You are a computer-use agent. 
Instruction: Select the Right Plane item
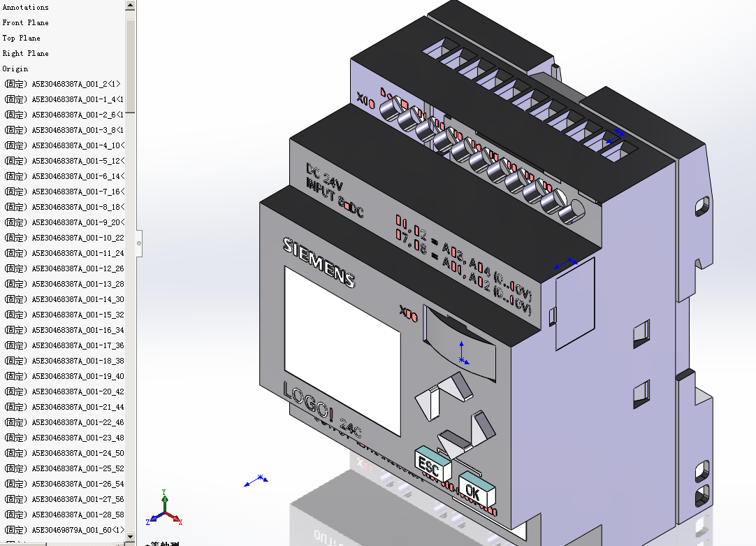(x=26, y=54)
